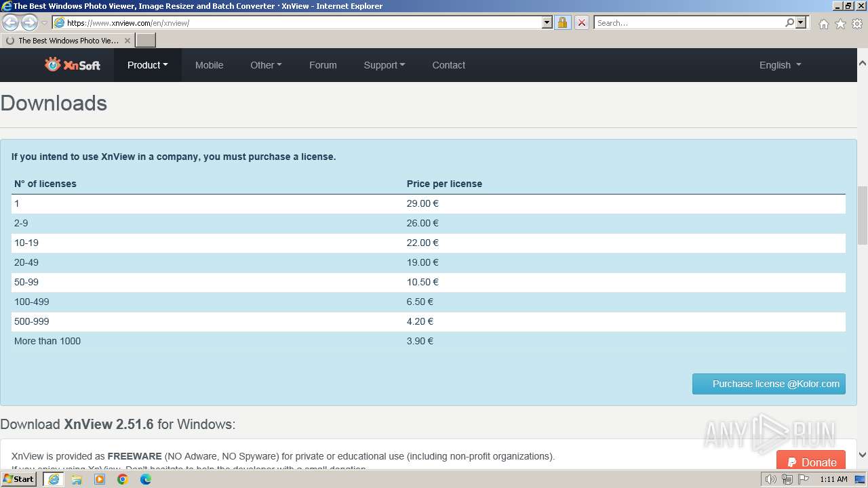Stop page loading with the red X icon

pyautogui.click(x=581, y=22)
